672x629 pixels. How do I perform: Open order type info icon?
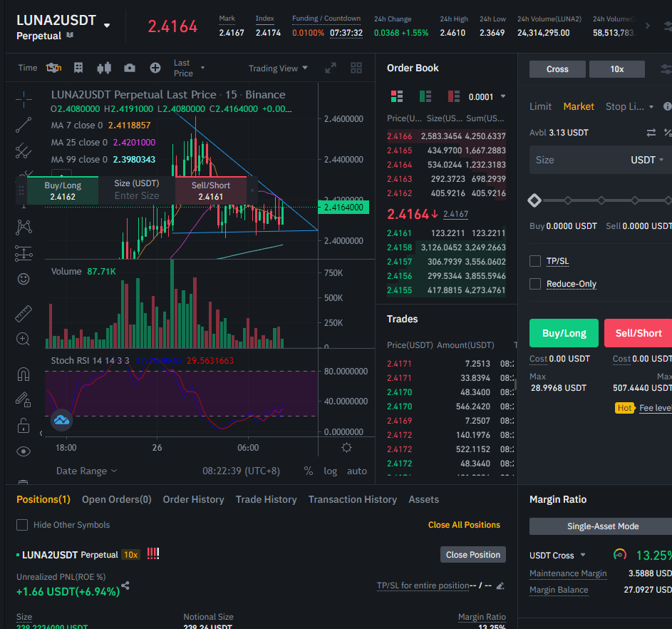pyautogui.click(x=667, y=106)
